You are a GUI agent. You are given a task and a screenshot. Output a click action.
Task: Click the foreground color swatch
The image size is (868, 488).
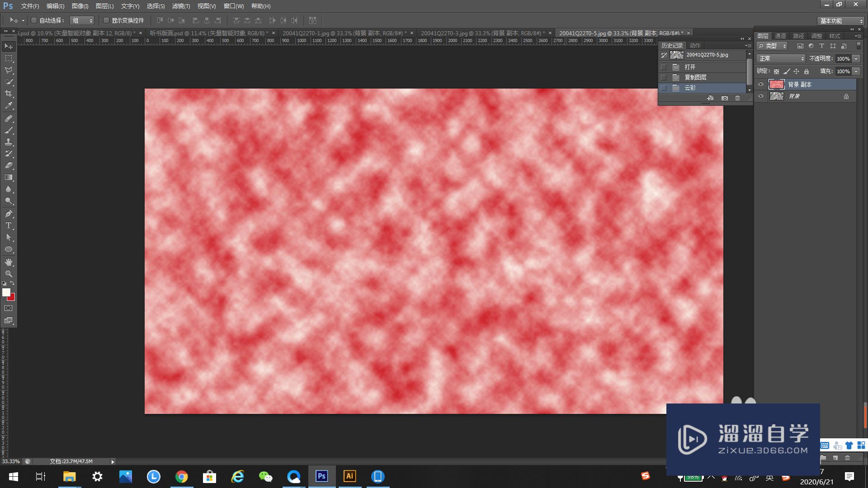click(6, 292)
